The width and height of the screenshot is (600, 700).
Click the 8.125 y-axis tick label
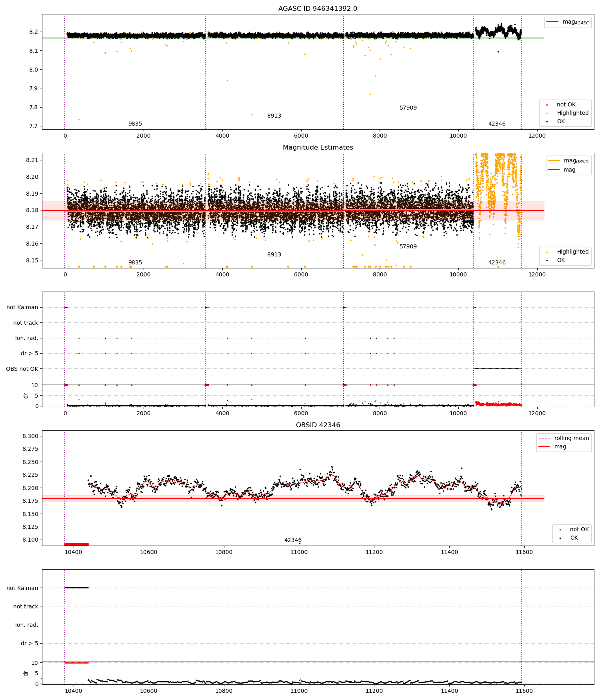[30, 527]
